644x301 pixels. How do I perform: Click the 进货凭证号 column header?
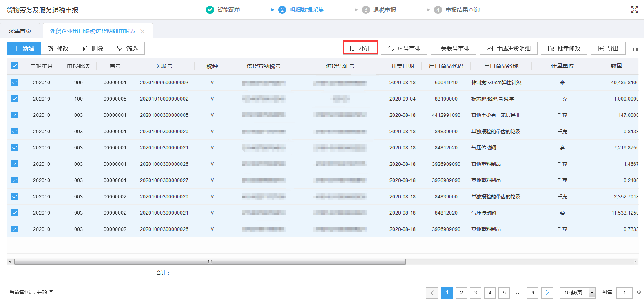[340, 66]
